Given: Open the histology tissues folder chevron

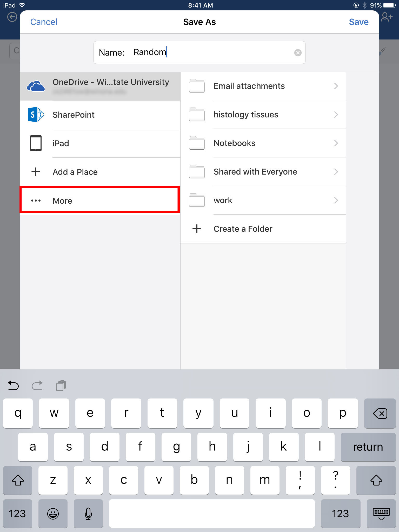Looking at the screenshot, I should [x=336, y=115].
